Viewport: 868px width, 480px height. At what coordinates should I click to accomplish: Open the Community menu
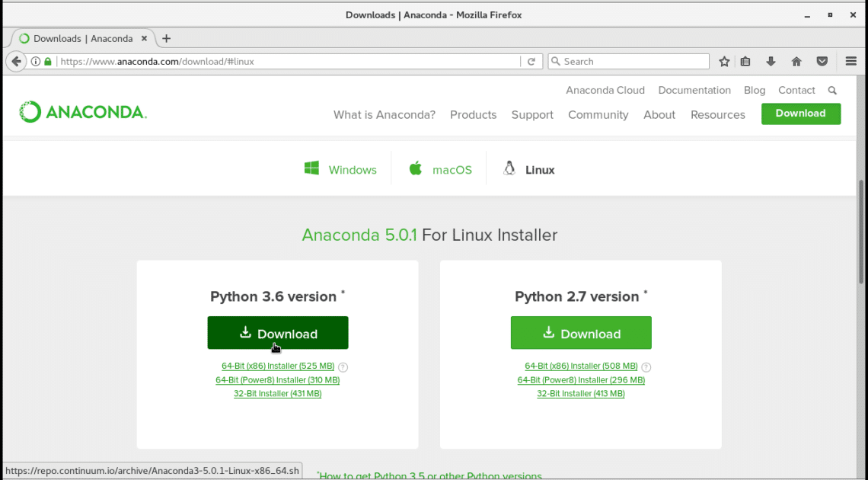[598, 114]
